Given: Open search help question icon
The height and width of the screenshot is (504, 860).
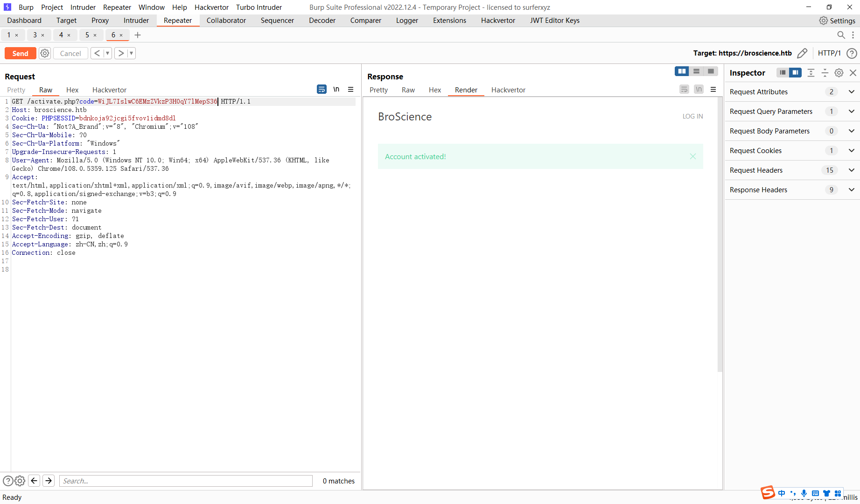Looking at the screenshot, I should pyautogui.click(x=8, y=481).
